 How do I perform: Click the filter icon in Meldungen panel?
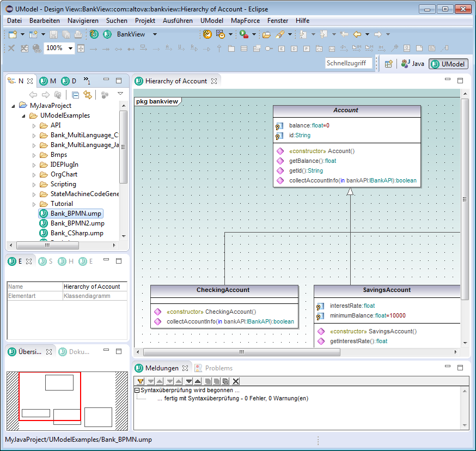(141, 381)
